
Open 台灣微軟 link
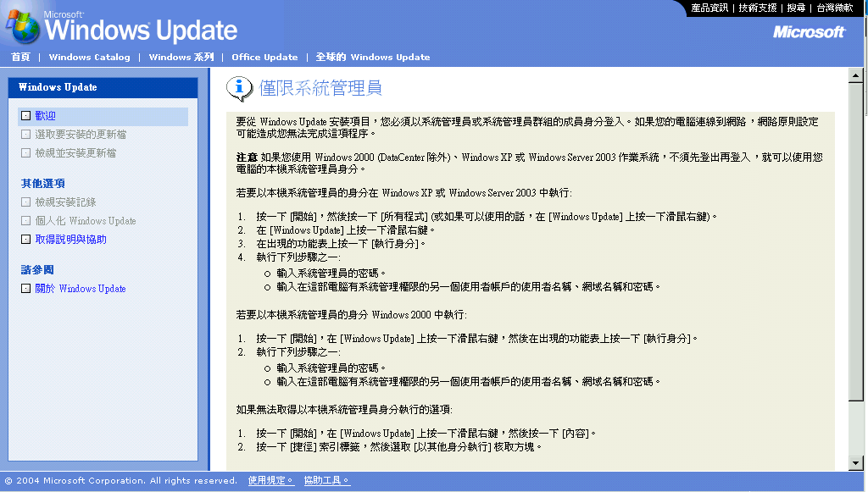tap(835, 8)
